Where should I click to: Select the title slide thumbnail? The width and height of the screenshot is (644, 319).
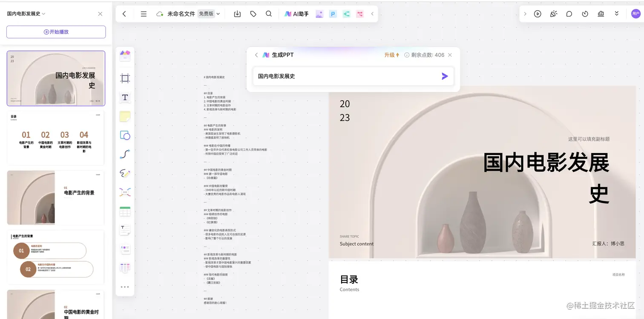[56, 78]
